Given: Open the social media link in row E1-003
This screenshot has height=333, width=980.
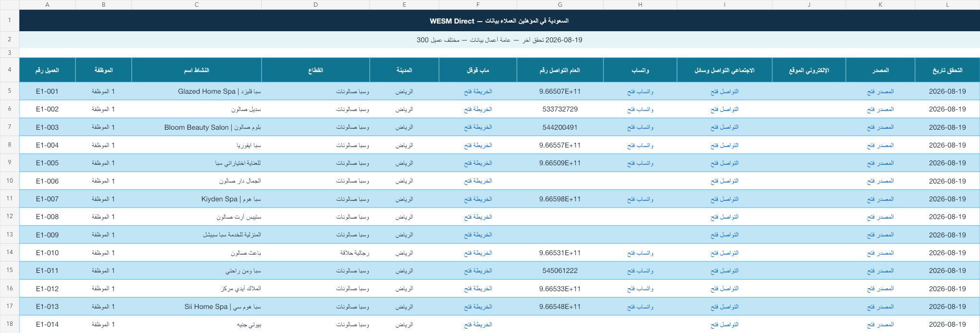Looking at the screenshot, I should pyautogui.click(x=724, y=127).
